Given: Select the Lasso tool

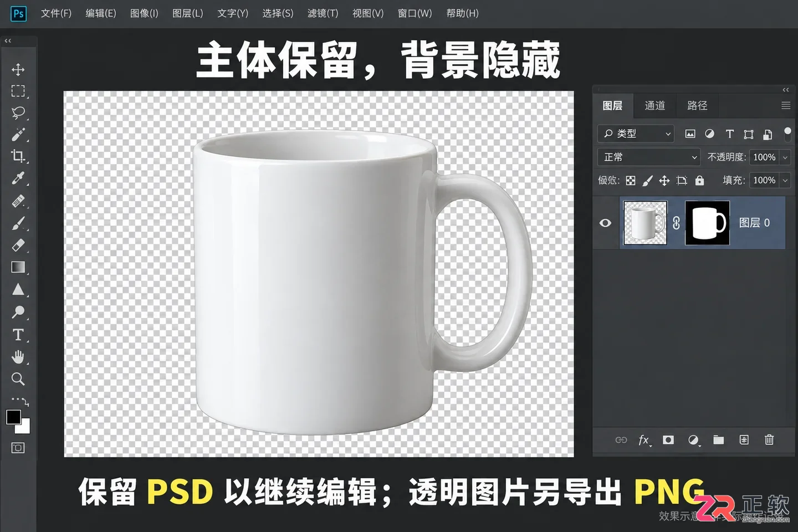Looking at the screenshot, I should 18,112.
